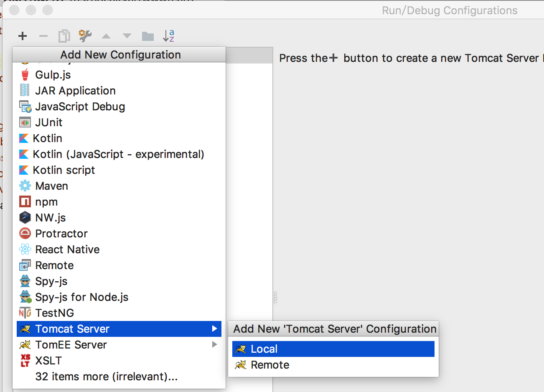
Task: Choose Protractor from the list
Action: (119, 234)
